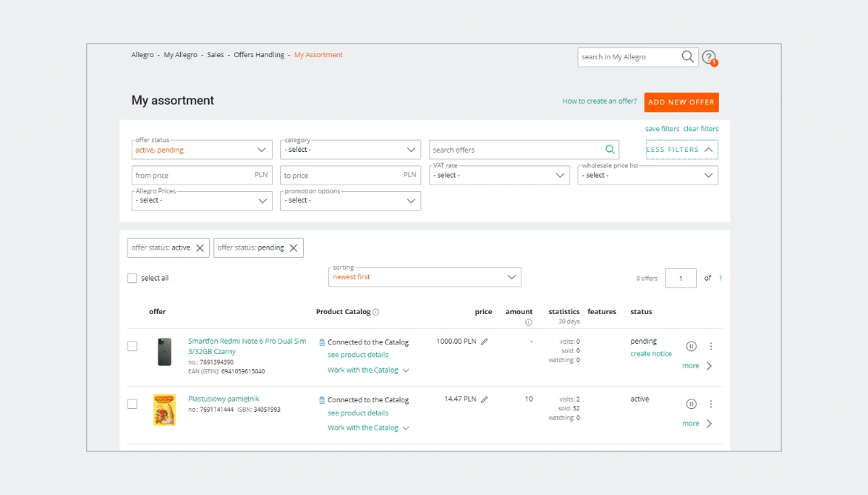The height and width of the screenshot is (495, 868).
Task: Click the ADD NEW OFFER button
Action: tap(681, 102)
